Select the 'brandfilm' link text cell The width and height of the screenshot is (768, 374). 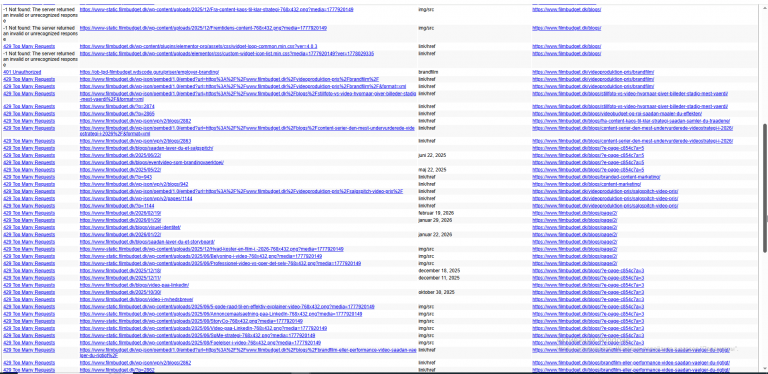coord(428,72)
